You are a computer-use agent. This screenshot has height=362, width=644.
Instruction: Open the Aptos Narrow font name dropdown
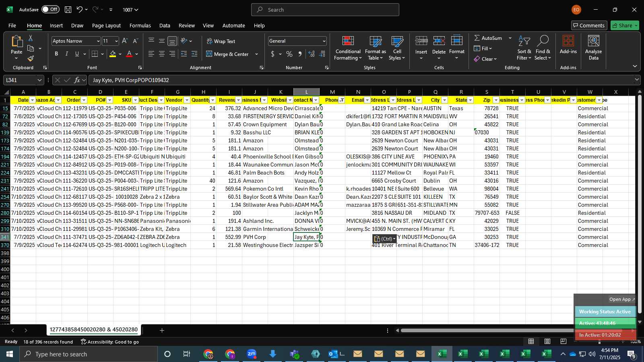tap(98, 41)
